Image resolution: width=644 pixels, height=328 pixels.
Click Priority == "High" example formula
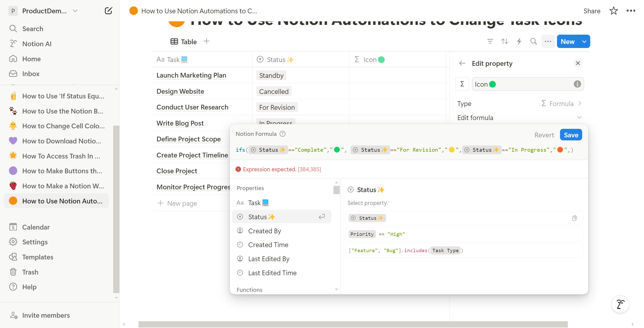point(464,234)
